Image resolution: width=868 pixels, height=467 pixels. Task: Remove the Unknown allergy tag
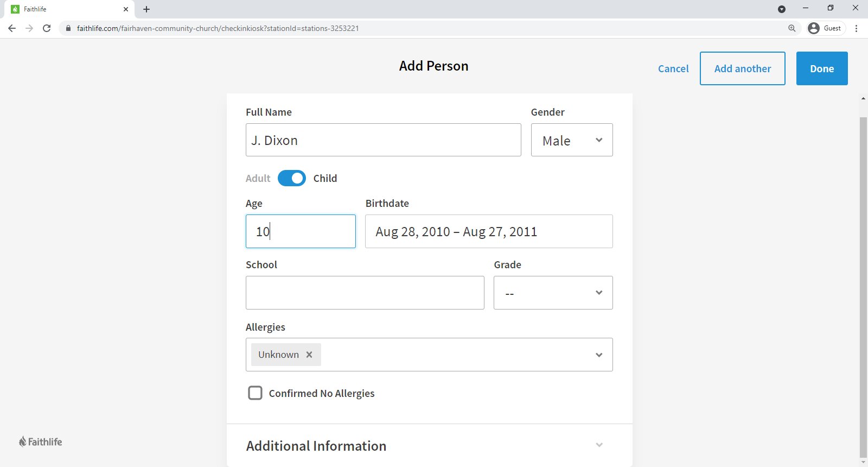309,355
